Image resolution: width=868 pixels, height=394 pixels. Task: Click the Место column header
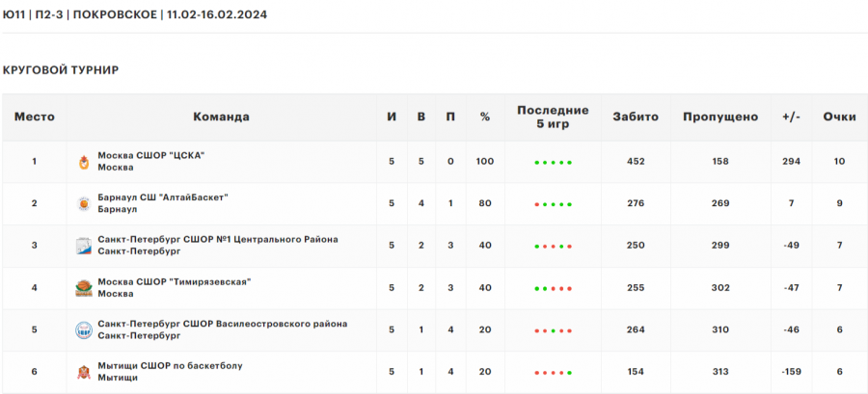[34, 117]
